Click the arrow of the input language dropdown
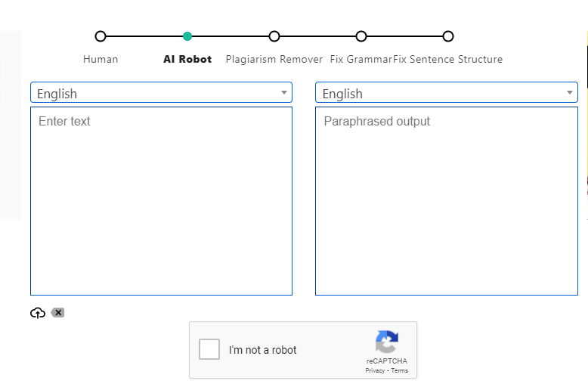The height and width of the screenshot is (387, 588). (284, 93)
